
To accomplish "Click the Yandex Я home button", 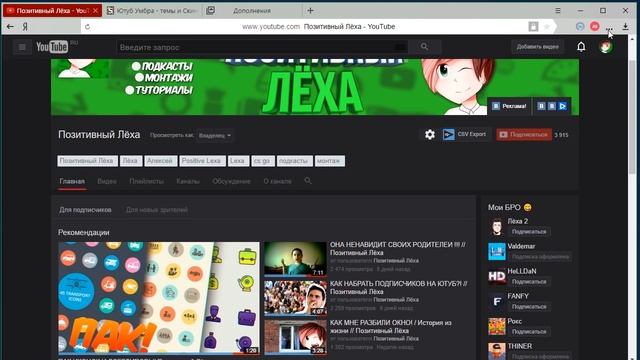I will point(25,27).
